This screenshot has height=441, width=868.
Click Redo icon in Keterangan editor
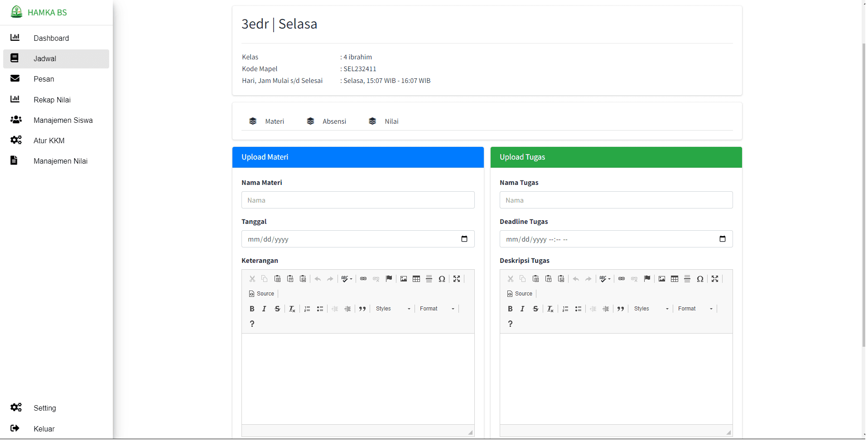point(330,279)
